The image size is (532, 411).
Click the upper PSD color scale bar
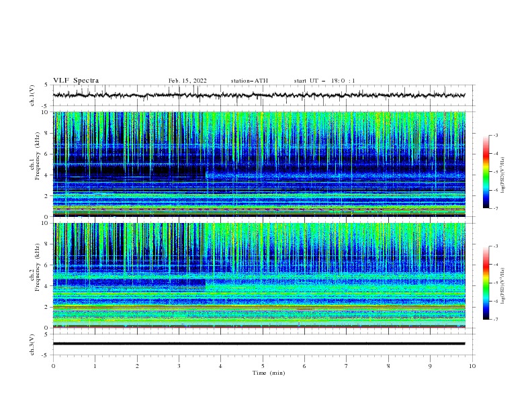[486, 172]
